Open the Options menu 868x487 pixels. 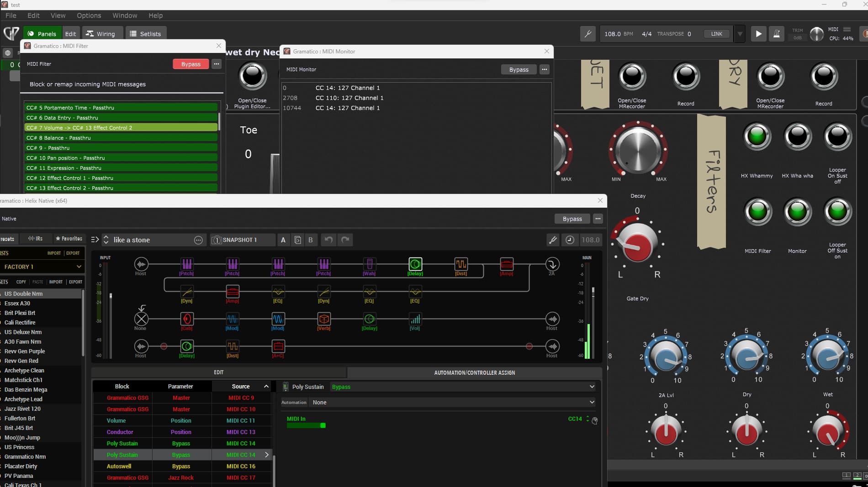coord(89,16)
